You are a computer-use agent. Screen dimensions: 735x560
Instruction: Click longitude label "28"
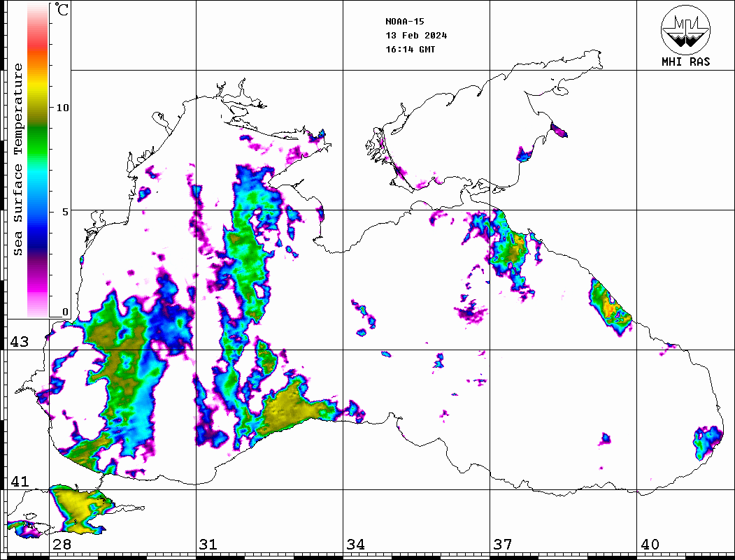[x=62, y=545]
